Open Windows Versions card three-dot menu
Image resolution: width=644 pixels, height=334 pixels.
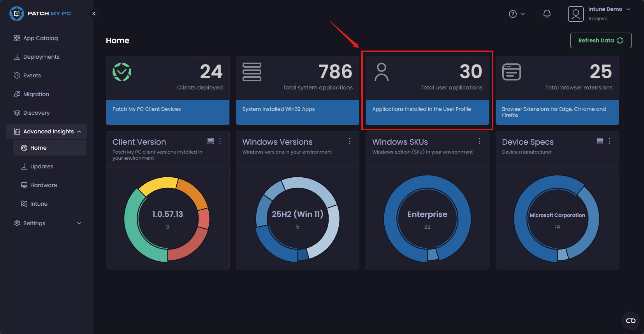click(x=350, y=141)
